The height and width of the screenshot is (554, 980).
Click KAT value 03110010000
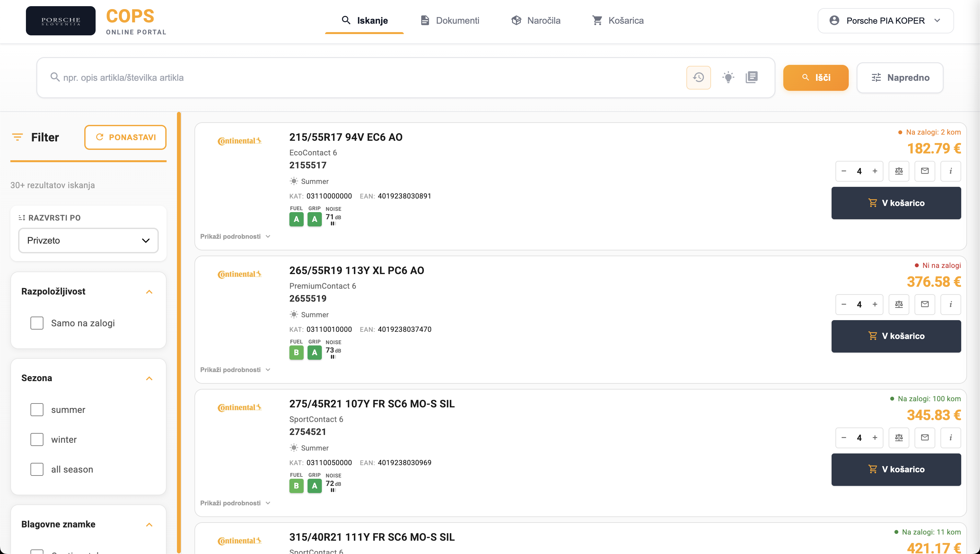coord(329,329)
